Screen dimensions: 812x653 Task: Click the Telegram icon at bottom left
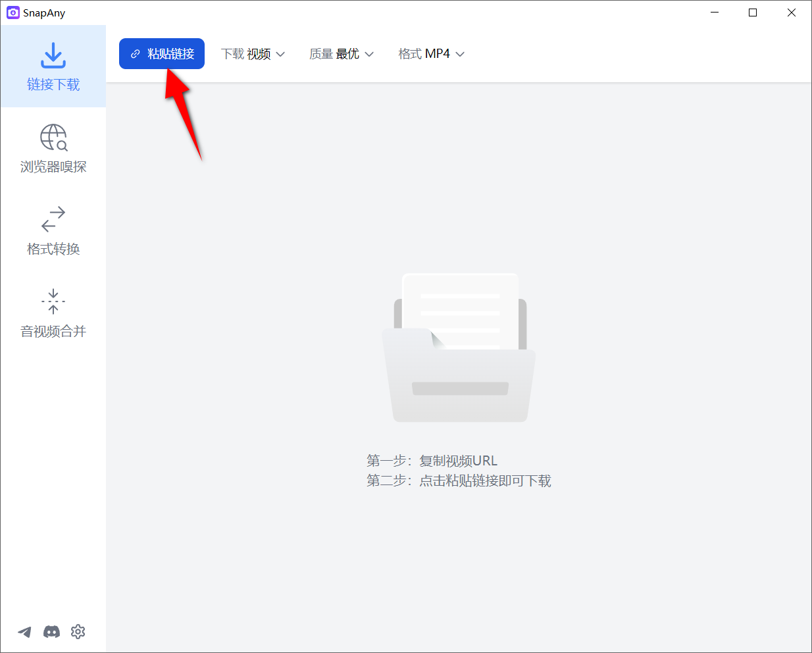tap(24, 631)
